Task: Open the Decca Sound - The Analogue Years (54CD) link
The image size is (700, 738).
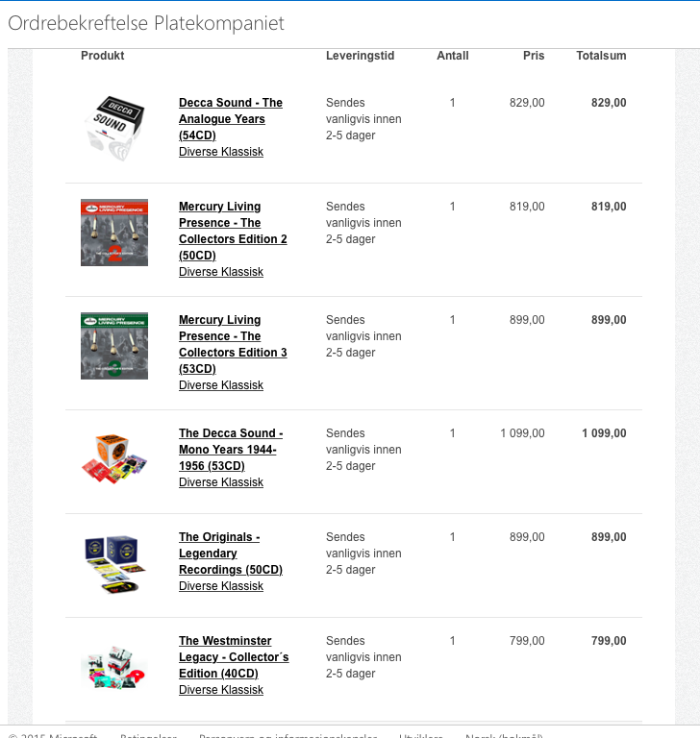Action: pyautogui.click(x=230, y=118)
